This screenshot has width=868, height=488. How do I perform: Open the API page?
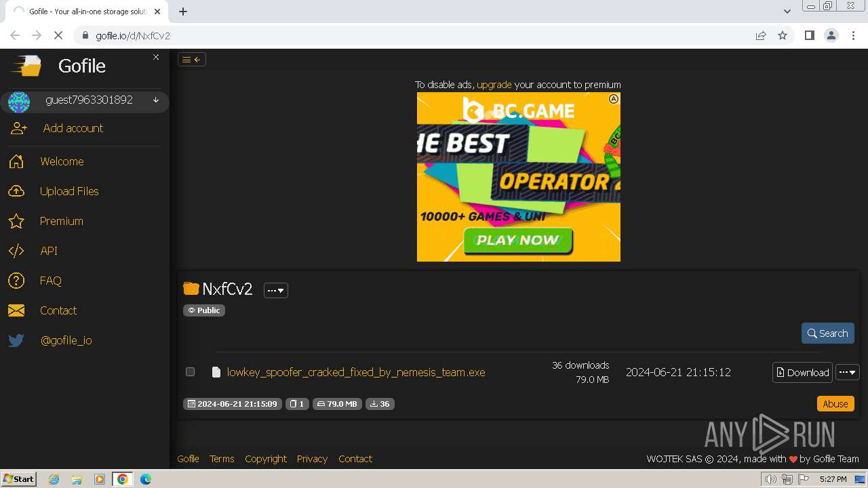tap(49, 251)
